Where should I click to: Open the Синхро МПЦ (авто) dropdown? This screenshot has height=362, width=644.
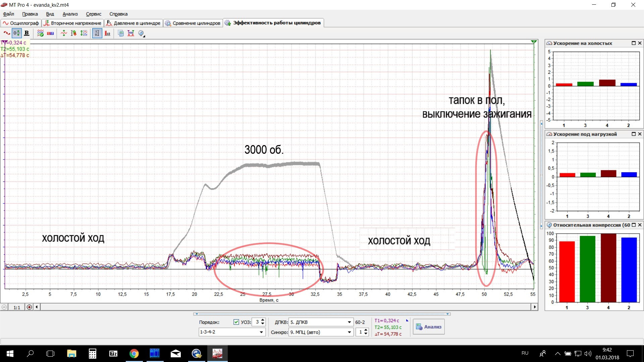point(349,332)
